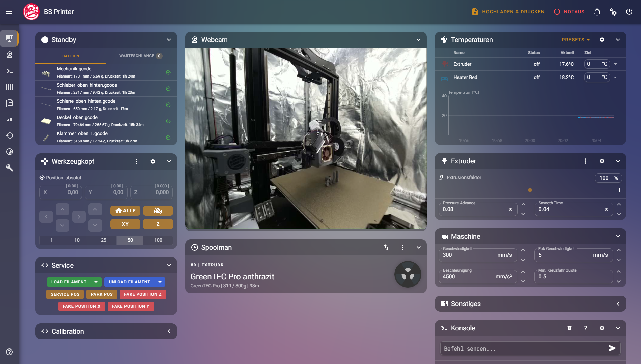The width and height of the screenshot is (641, 364).
Task: Collapse the Webcam panel via its chevron
Action: click(418, 40)
